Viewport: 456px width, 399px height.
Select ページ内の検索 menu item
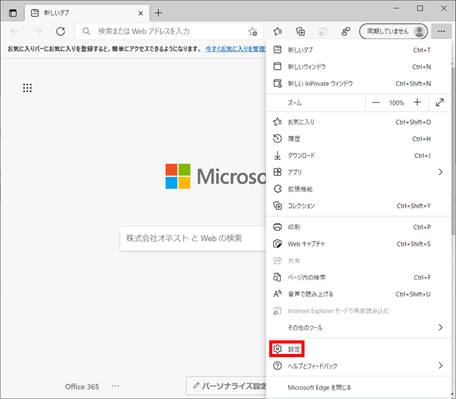(359, 277)
